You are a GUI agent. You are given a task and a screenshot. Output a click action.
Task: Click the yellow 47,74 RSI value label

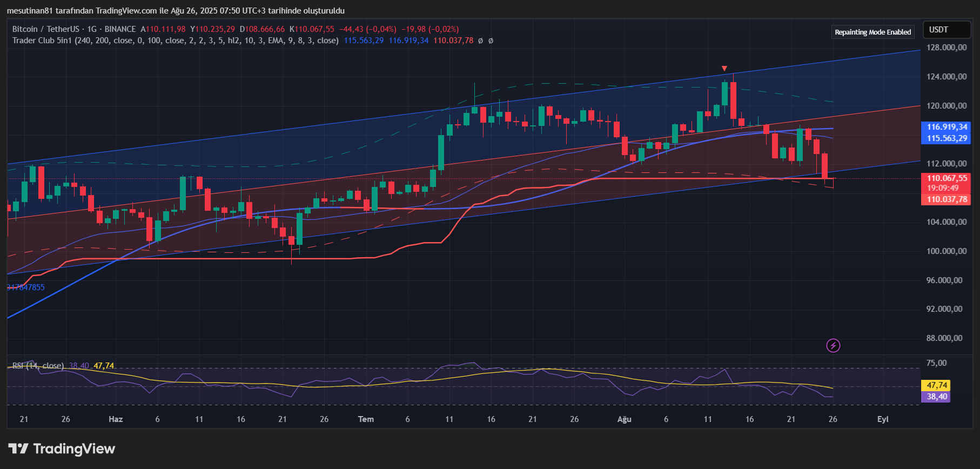click(x=937, y=385)
